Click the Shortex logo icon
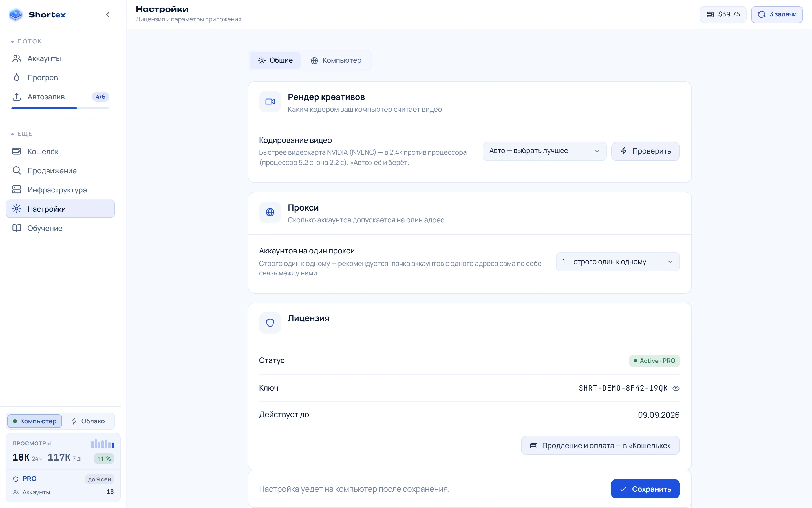The width and height of the screenshot is (812, 508). 16,14
